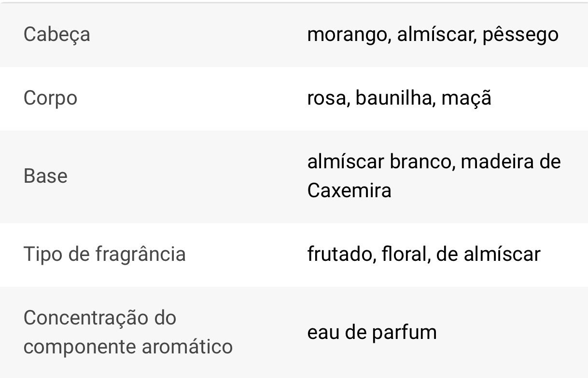
Task: Click frutado in the fragrance type row
Action: click(x=341, y=254)
